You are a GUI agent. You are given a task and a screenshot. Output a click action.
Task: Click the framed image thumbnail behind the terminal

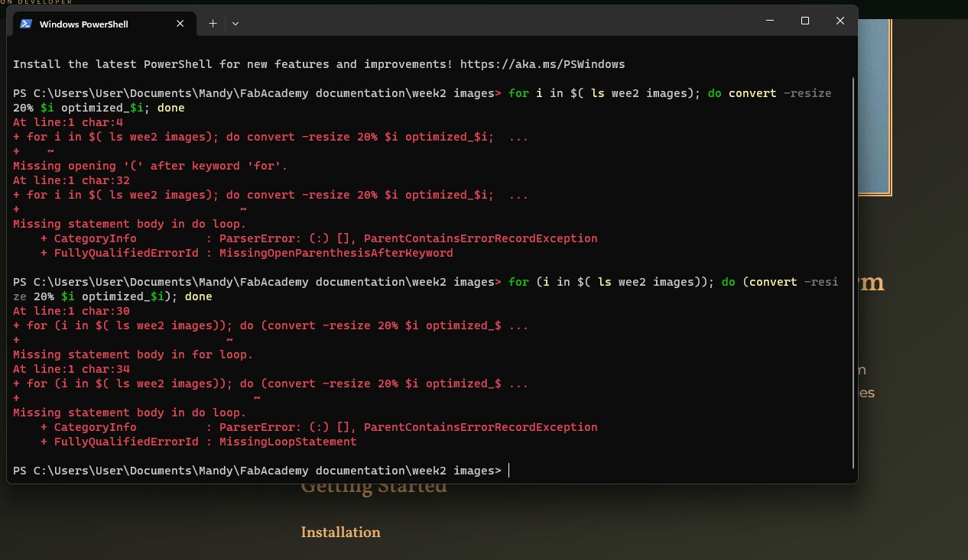[875, 107]
